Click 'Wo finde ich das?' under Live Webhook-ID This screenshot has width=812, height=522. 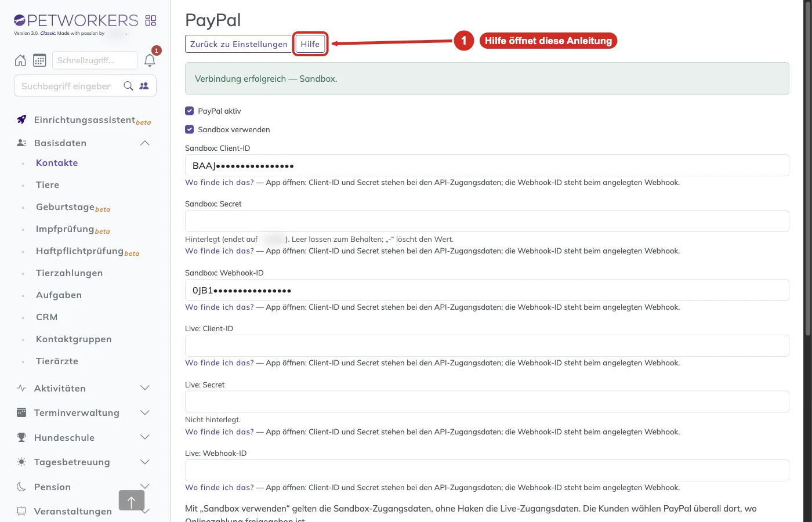click(219, 487)
